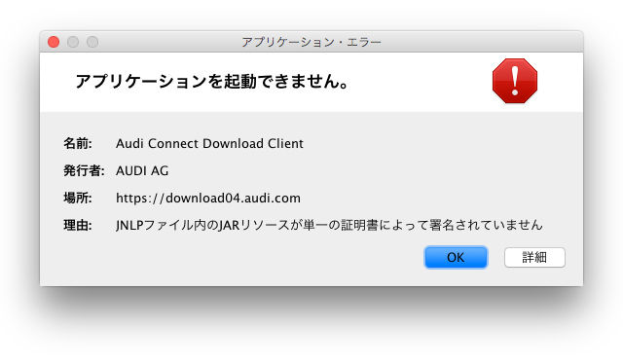This screenshot has height=364, width=623.
Task: Click the disabled zoom window button
Action: tap(92, 42)
